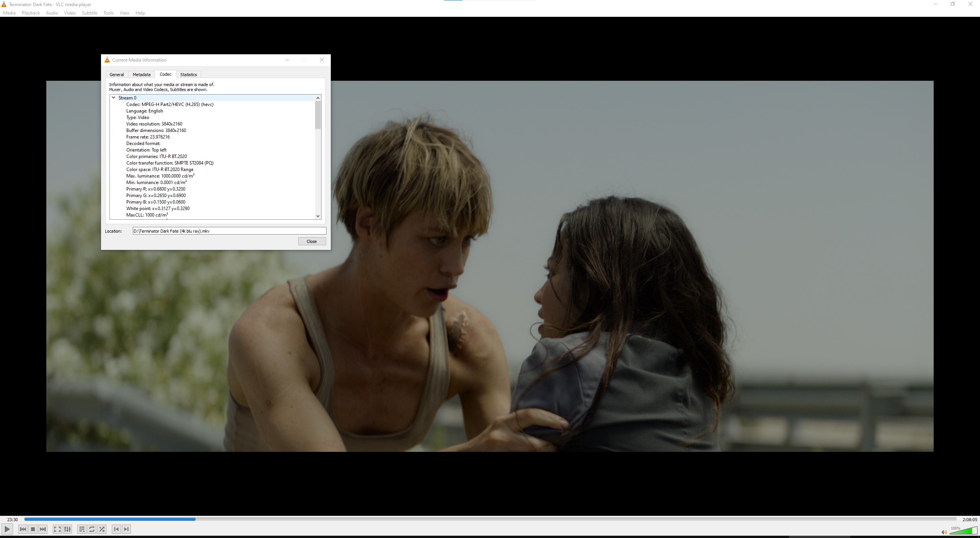The image size is (980, 538).
Task: Click VLC cone icon in Media Information title
Action: pyautogui.click(x=107, y=60)
